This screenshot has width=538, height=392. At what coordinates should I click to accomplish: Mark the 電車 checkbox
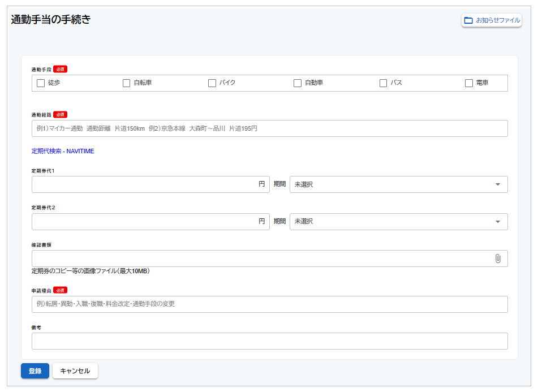[469, 83]
